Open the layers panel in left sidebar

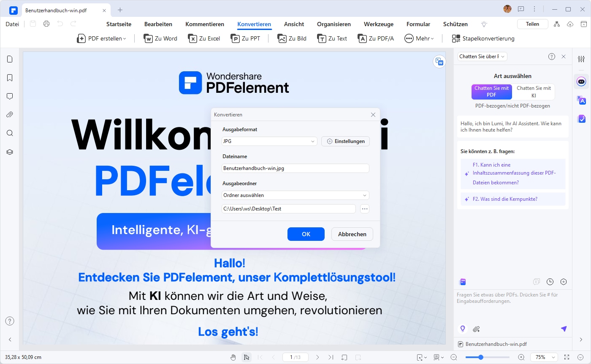[x=10, y=152]
